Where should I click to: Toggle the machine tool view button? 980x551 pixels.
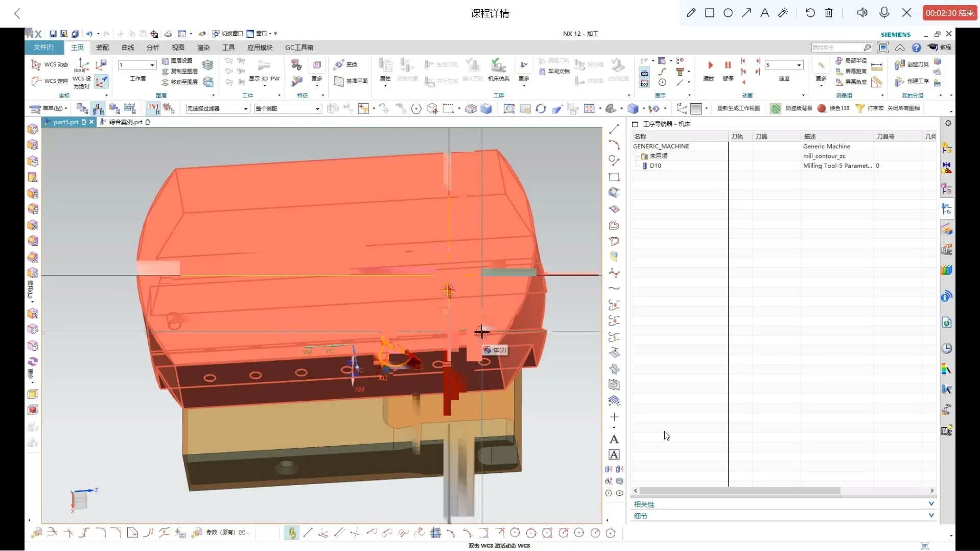point(98,108)
